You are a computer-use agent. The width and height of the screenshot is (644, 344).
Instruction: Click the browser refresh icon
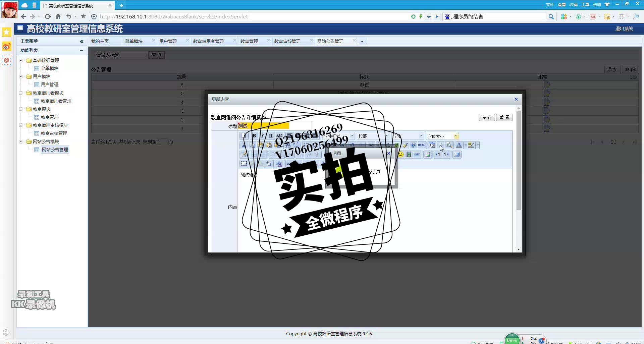click(47, 16)
